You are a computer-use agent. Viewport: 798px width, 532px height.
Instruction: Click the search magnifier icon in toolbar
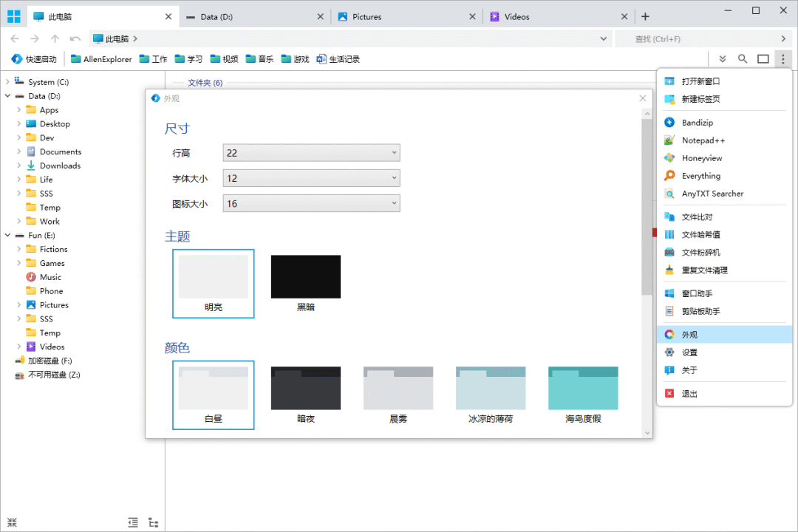pos(743,59)
